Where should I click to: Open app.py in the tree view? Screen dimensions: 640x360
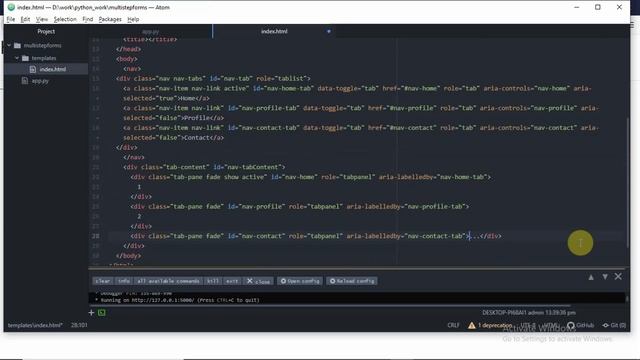click(x=40, y=81)
